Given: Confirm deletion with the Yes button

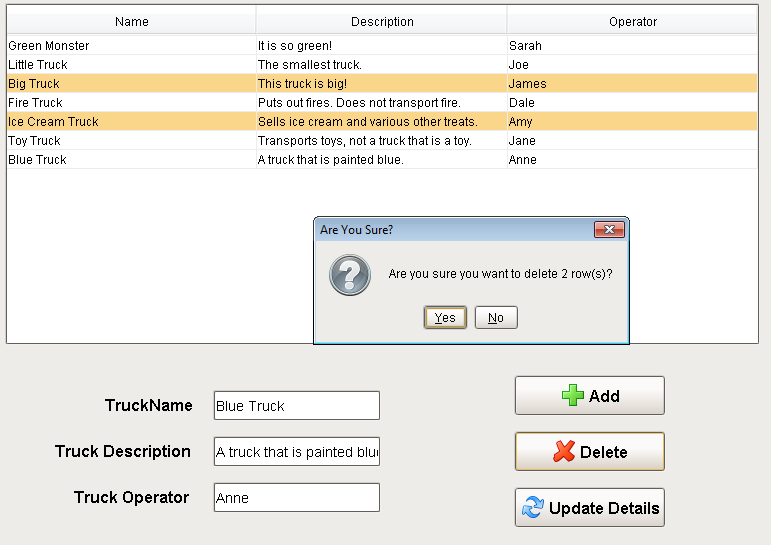Looking at the screenshot, I should point(445,317).
